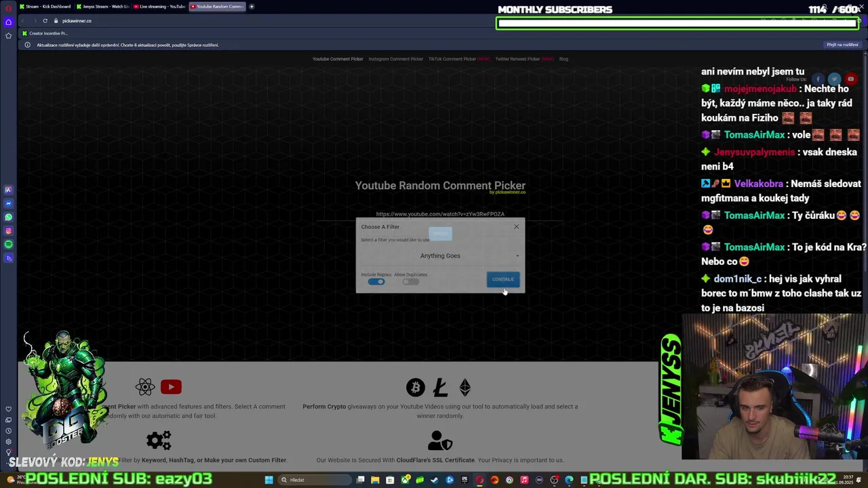Open Epic Games Launcher from the taskbar
The height and width of the screenshot is (488, 868).
(x=465, y=480)
